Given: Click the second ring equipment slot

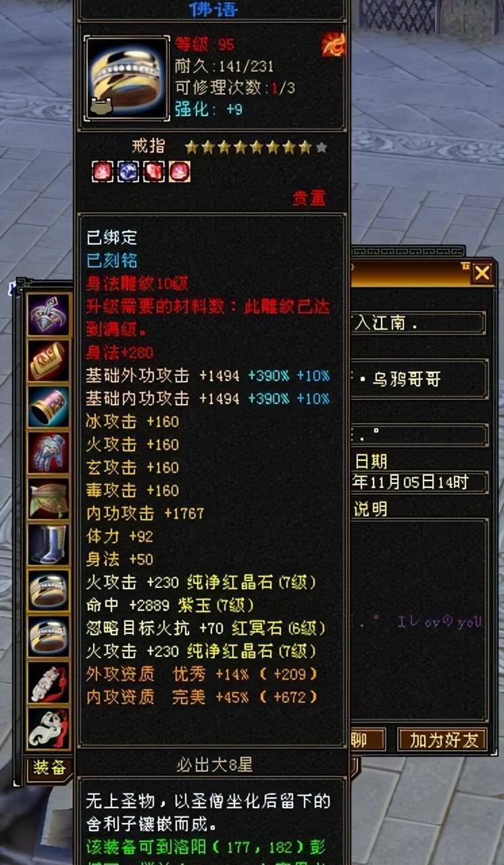Looking at the screenshot, I should coord(49,637).
